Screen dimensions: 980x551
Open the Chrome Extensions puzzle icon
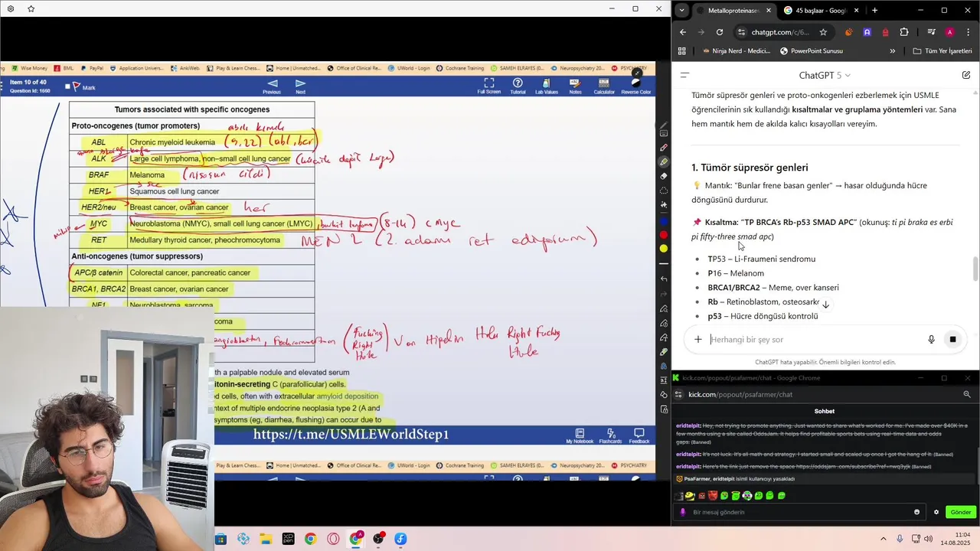point(904,32)
